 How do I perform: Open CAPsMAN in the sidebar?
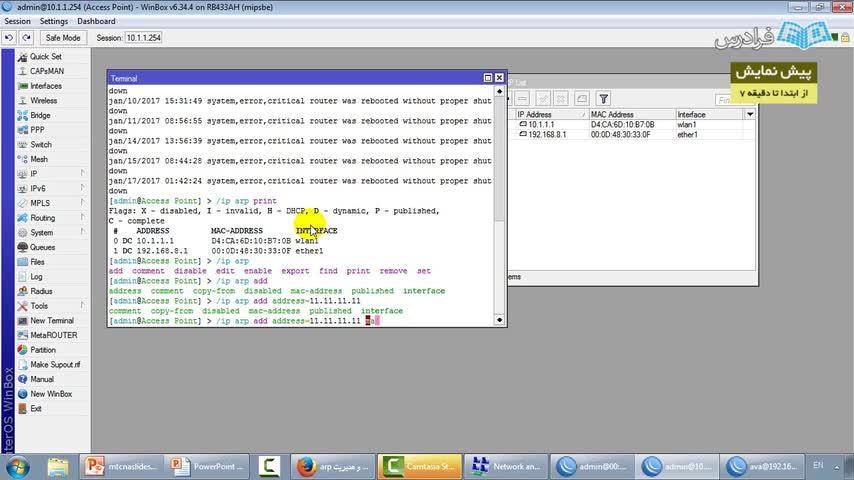pos(47,71)
